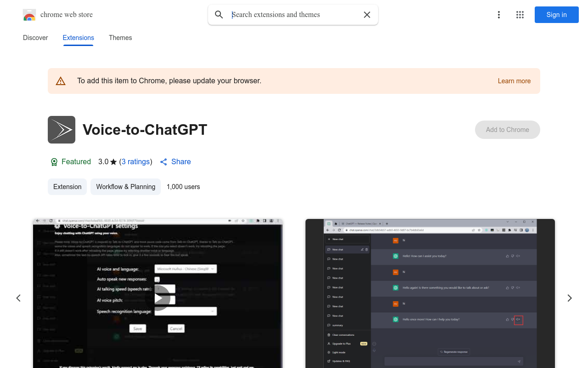Screen dimensions: 588x368
Task: Click the update your browser message
Action: (169, 81)
